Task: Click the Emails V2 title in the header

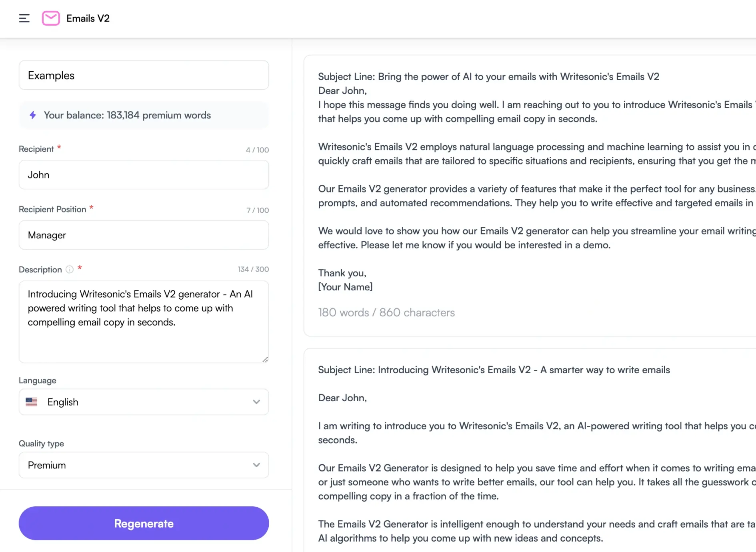Action: click(88, 18)
